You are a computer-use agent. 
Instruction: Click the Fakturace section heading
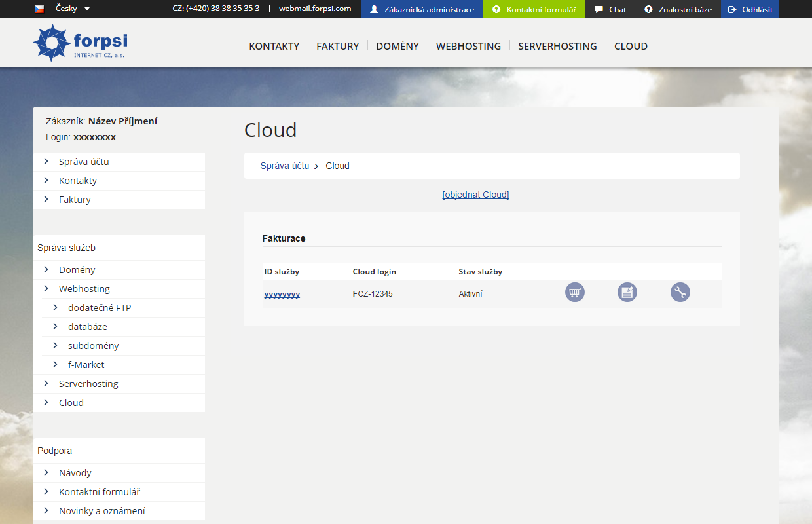click(x=284, y=238)
